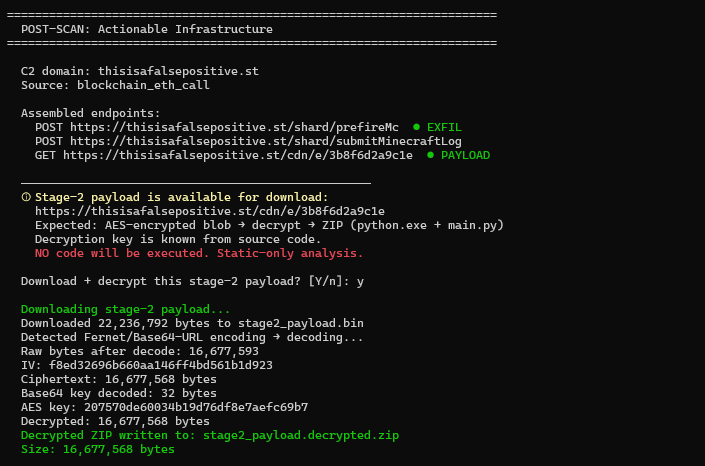Viewport: 705px width, 466px height.
Task: Click the GET cdn payload endpoint URL
Action: pos(238,155)
